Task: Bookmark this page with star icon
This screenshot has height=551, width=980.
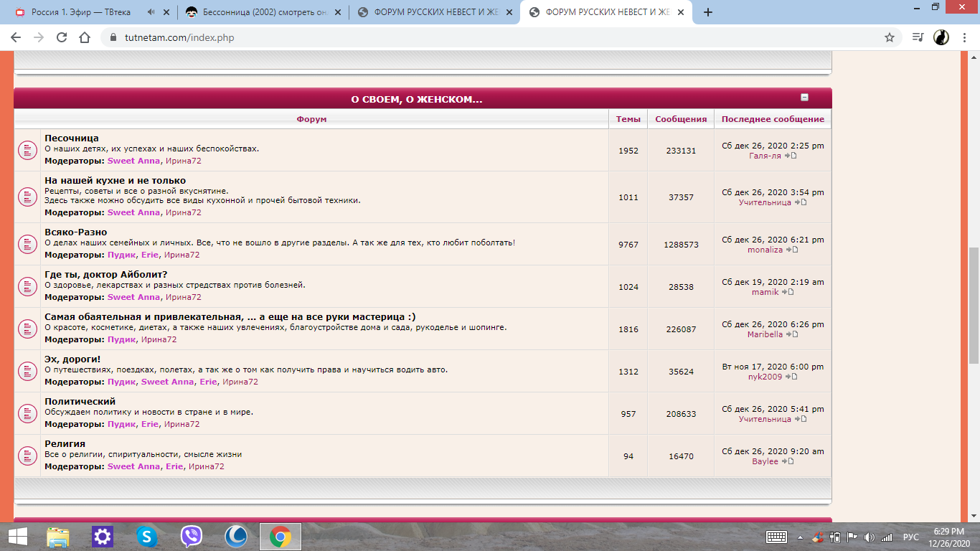Action: click(890, 37)
